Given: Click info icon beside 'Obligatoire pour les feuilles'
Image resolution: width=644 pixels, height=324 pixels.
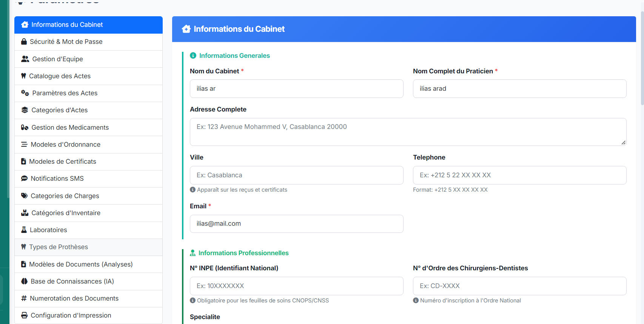Looking at the screenshot, I should point(193,301).
